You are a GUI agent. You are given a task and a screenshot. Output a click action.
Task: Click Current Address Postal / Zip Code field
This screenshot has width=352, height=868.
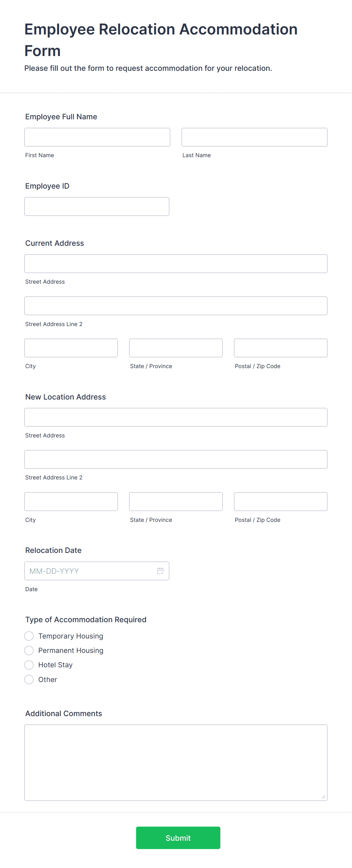pyautogui.click(x=281, y=348)
